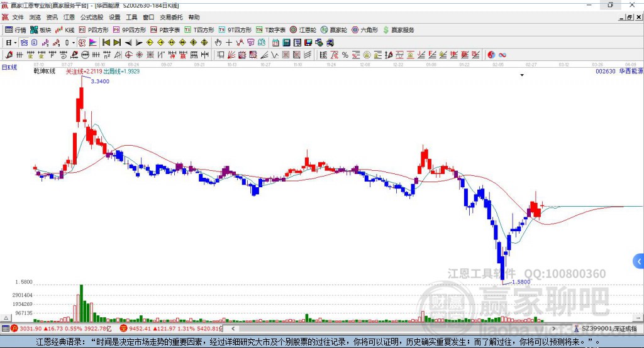Click the infinity loop icon
This screenshot has height=348, width=644.
coord(502,55)
